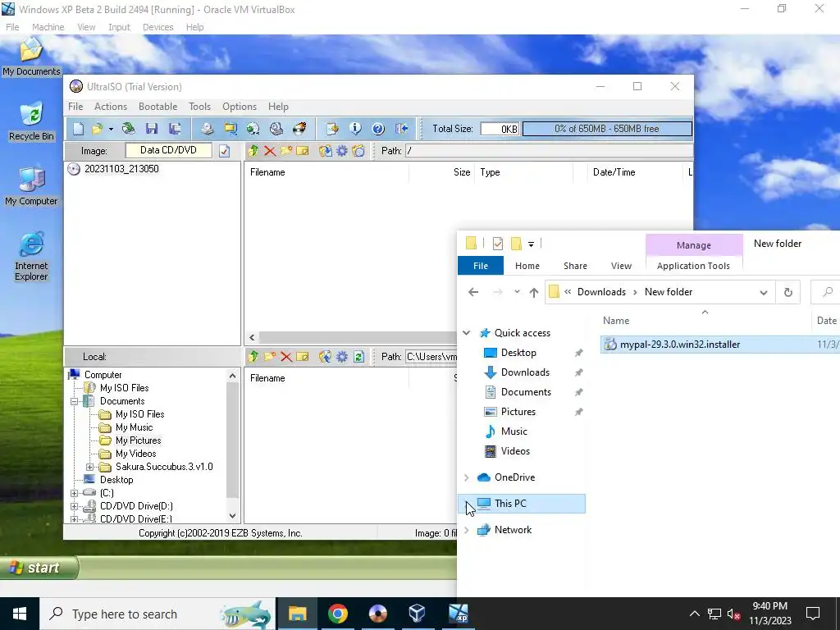The width and height of the screenshot is (840, 630).
Task: Click the Explorer refresh button
Action: [788, 293]
